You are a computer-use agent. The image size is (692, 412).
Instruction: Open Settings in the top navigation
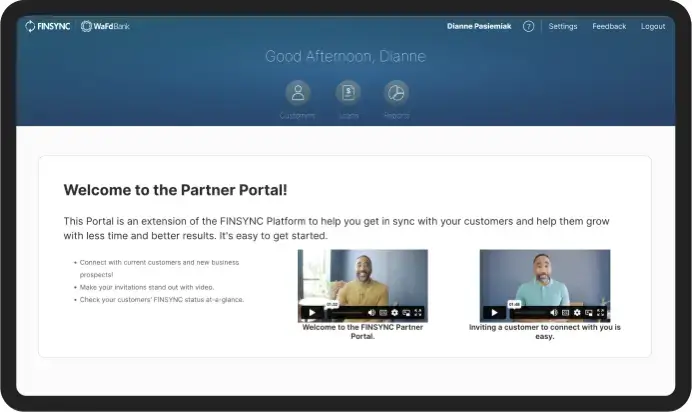pos(563,27)
